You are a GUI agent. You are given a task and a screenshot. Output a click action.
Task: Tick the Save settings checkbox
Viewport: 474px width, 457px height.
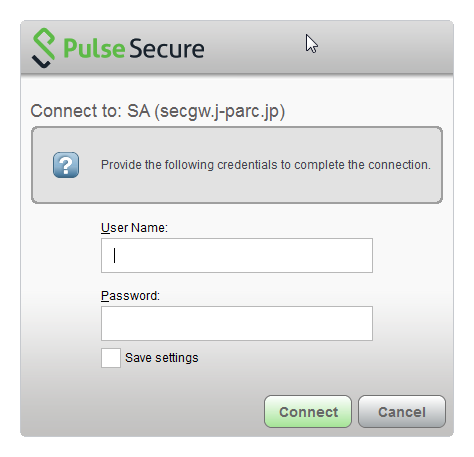pyautogui.click(x=111, y=358)
